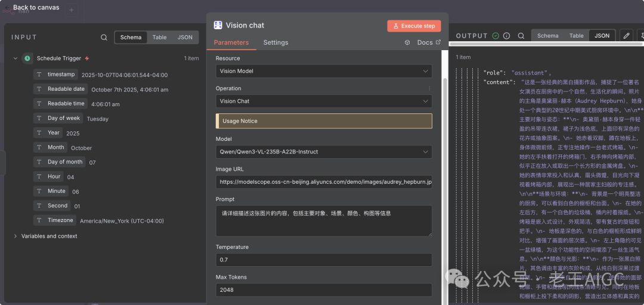Open search in the INPUT panel

coord(104,38)
